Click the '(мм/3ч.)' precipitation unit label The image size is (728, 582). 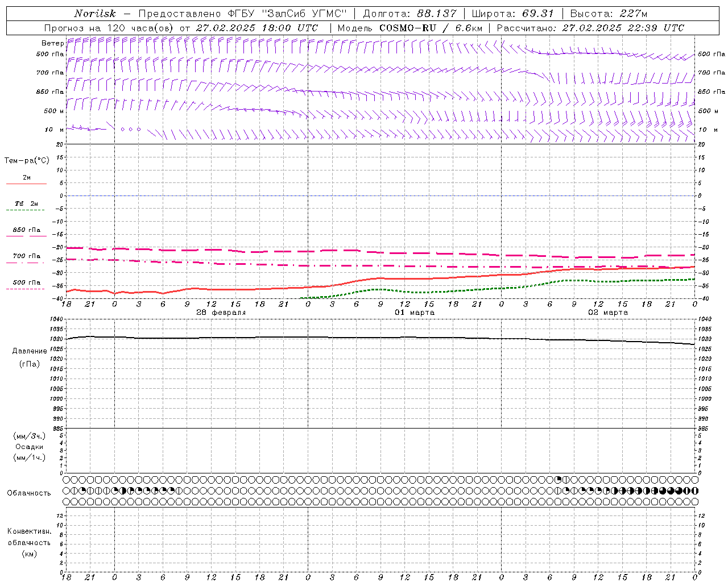tap(30, 436)
